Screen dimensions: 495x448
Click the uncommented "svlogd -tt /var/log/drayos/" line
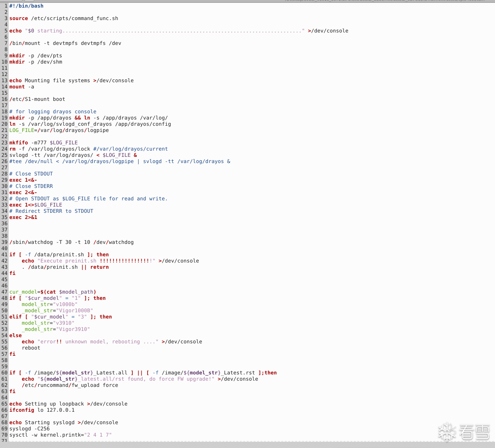[x=73, y=155]
